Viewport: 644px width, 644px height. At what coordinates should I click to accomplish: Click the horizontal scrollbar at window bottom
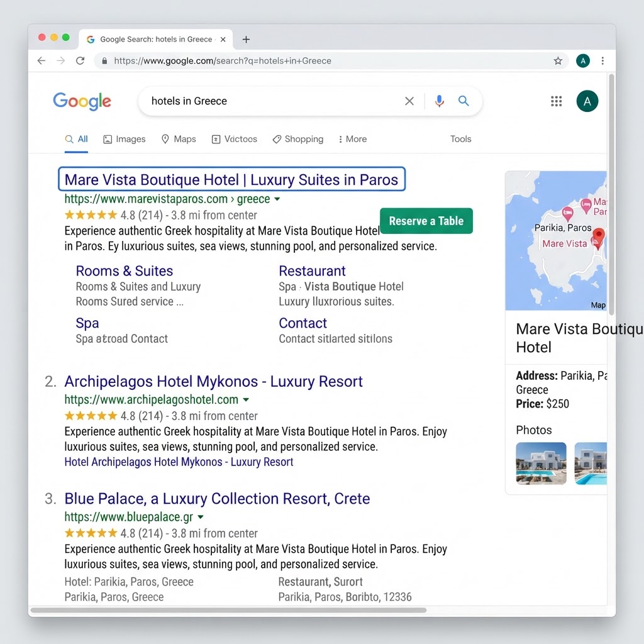pyautogui.click(x=228, y=610)
